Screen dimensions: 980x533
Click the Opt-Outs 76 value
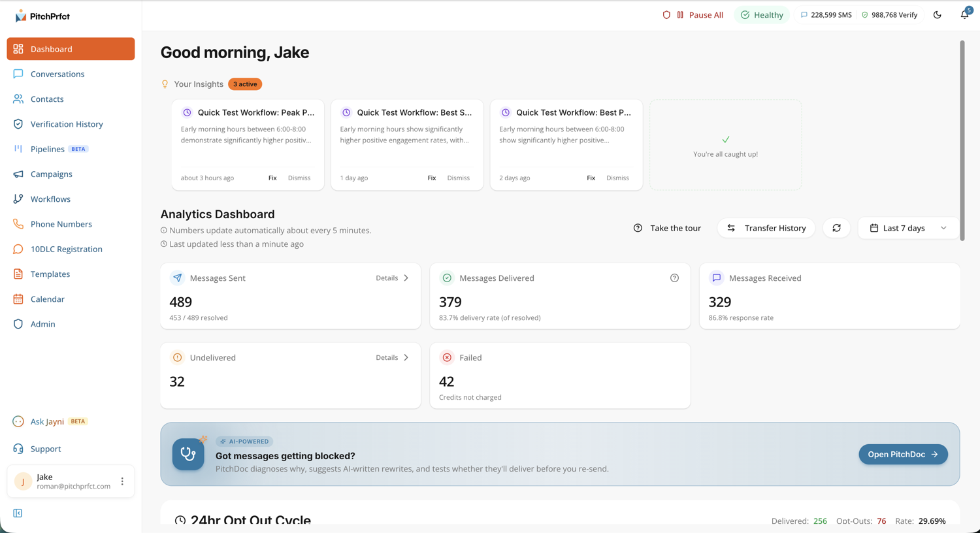pyautogui.click(x=881, y=521)
